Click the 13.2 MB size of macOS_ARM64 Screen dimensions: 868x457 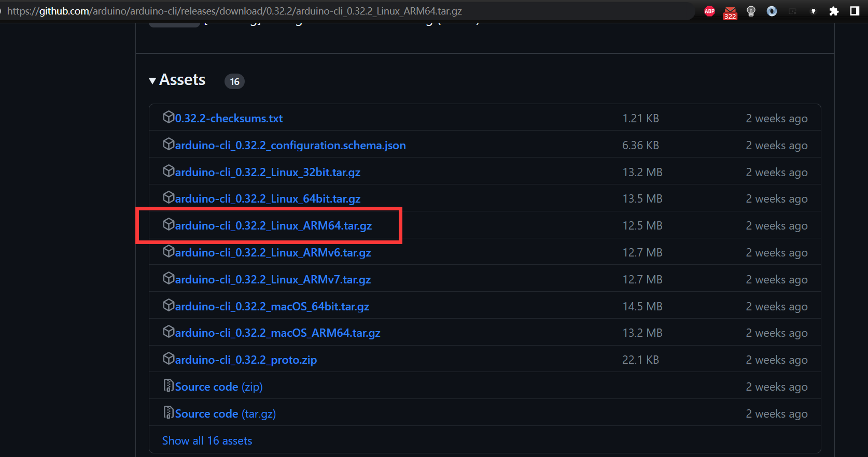642,333
